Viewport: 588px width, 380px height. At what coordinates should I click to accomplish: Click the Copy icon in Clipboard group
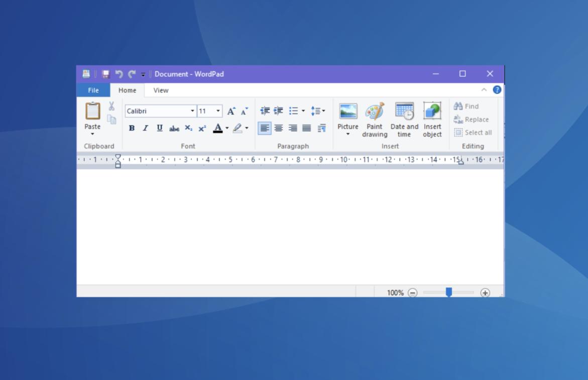111,119
